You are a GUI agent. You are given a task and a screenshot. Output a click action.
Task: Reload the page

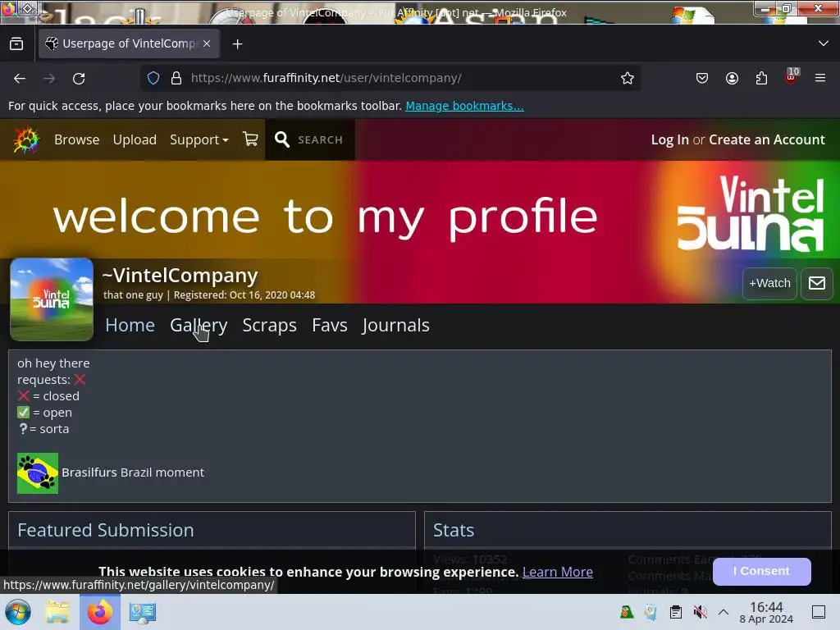79,78
